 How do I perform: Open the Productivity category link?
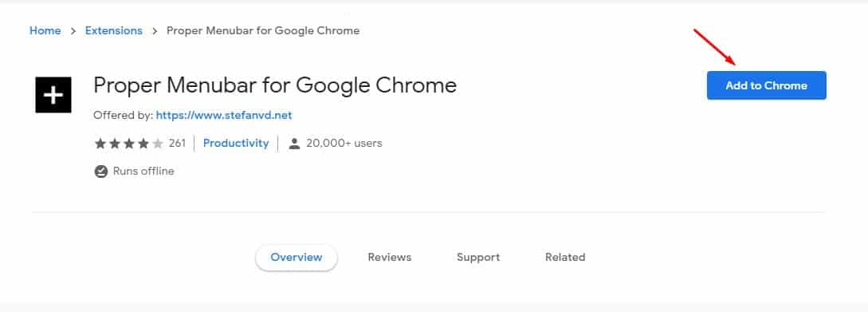click(236, 143)
